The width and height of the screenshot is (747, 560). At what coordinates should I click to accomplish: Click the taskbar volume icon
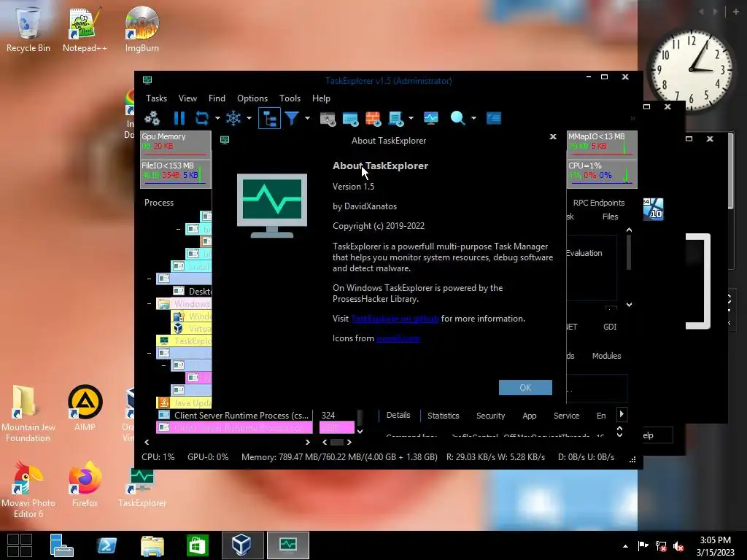pos(678,545)
